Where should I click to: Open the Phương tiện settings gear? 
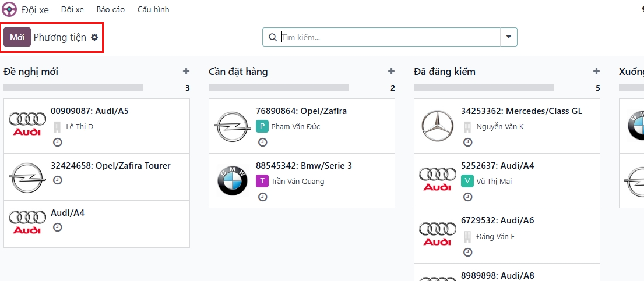pyautogui.click(x=94, y=37)
